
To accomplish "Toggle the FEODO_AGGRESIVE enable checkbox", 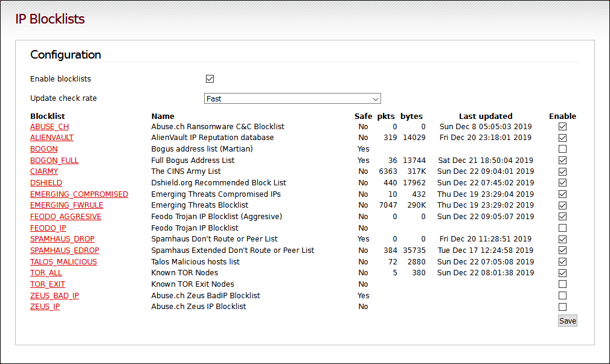I will 562,217.
